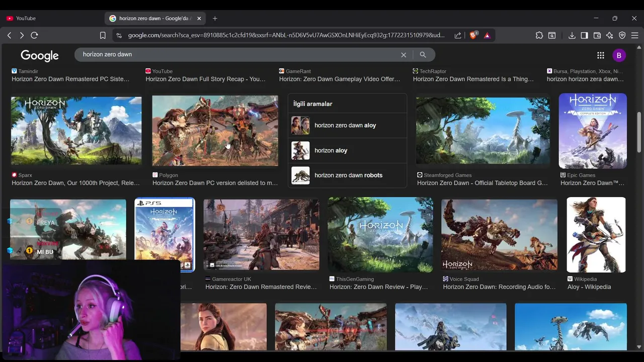Screen dimensions: 644x362
Task: Open the Google account avatar B
Action: tap(619, 55)
